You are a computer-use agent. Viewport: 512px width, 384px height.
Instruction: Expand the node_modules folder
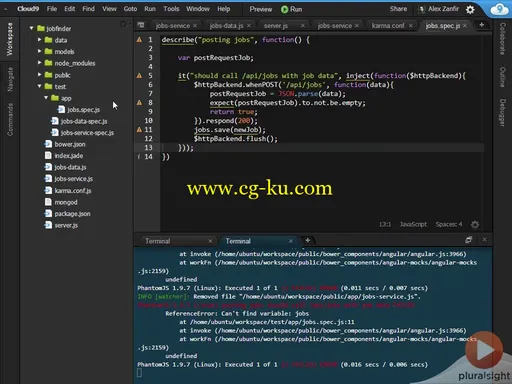point(39,63)
